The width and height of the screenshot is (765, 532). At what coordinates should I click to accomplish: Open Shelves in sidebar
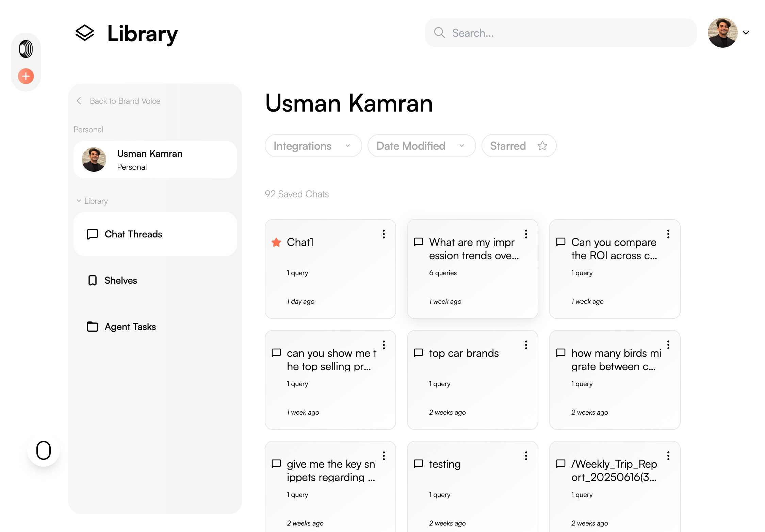(121, 280)
